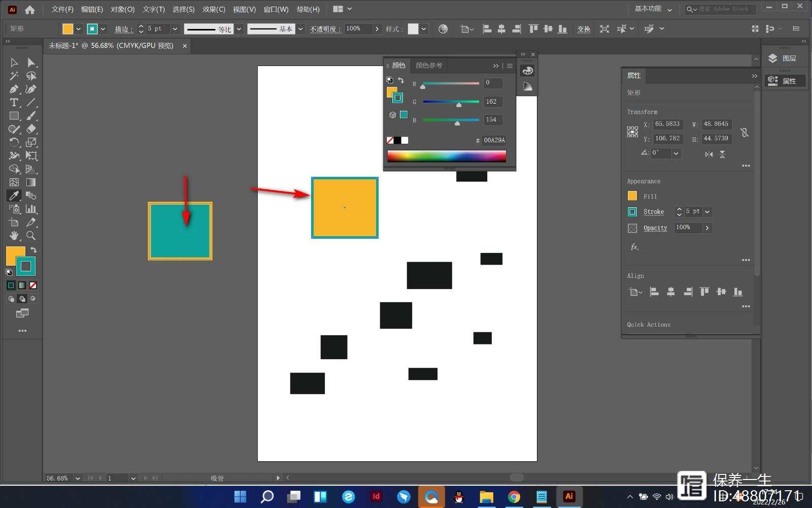Select the Zoom tool
Viewport: 812px width, 508px height.
(31, 236)
